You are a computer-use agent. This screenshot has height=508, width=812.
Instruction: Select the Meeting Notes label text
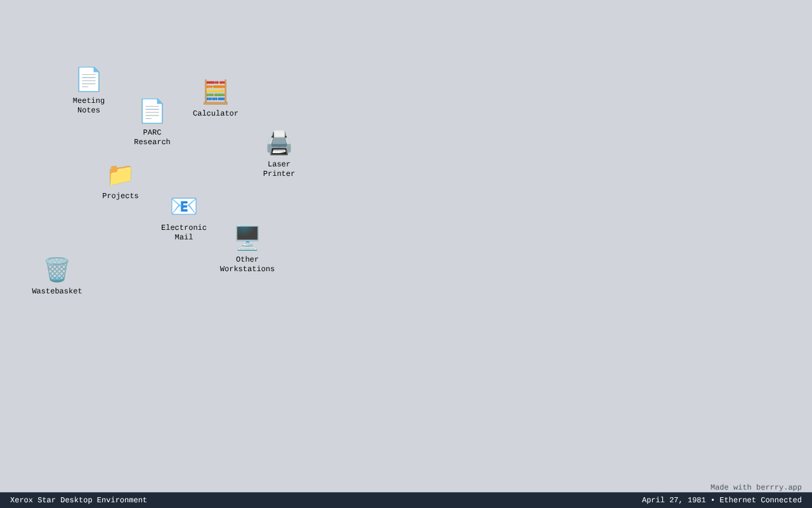click(88, 105)
